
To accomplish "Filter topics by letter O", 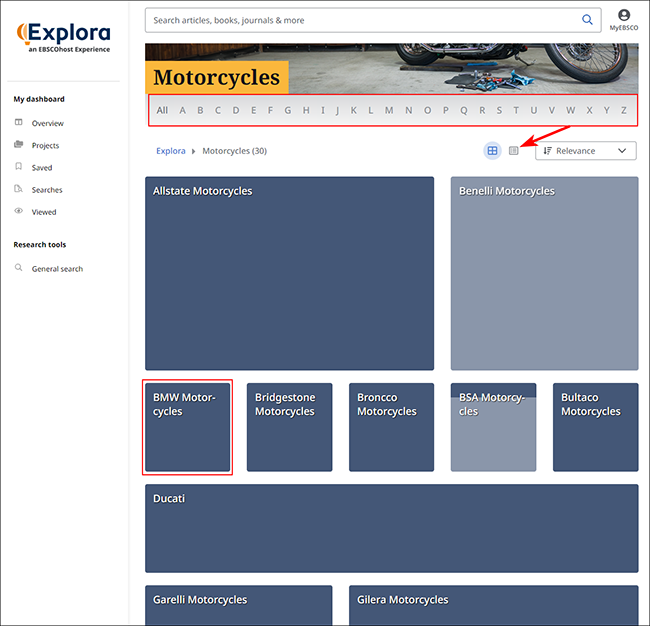I will coord(427,110).
